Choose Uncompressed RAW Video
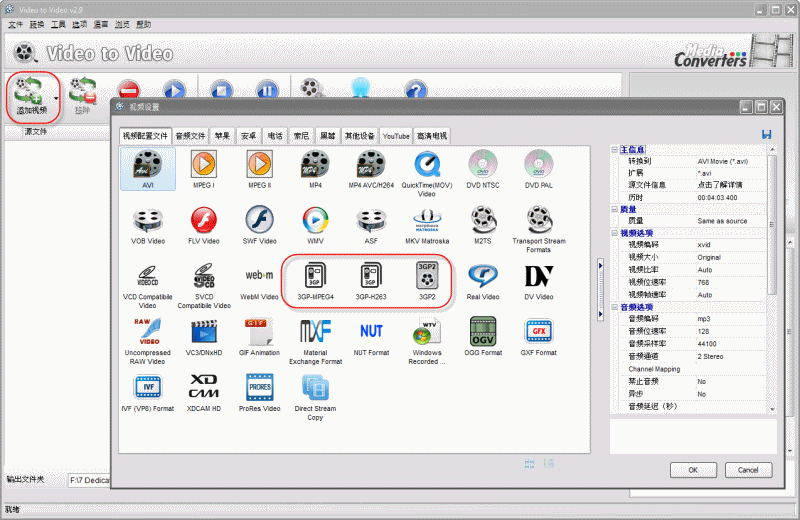Screen dimensions: 800x520 147,341
